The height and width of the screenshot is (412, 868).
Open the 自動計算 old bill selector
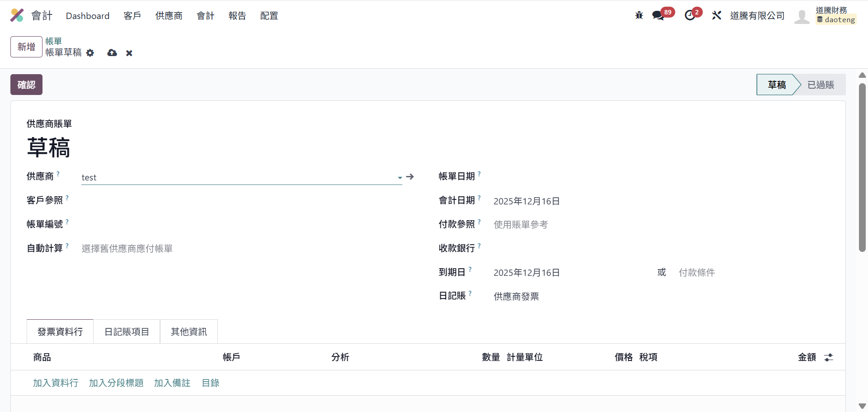pyautogui.click(x=226, y=249)
